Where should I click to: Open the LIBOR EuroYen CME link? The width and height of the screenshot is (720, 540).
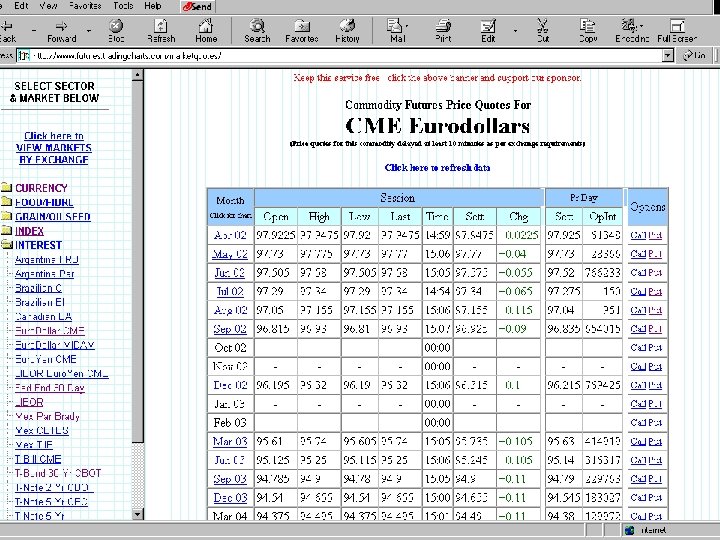click(x=62, y=373)
